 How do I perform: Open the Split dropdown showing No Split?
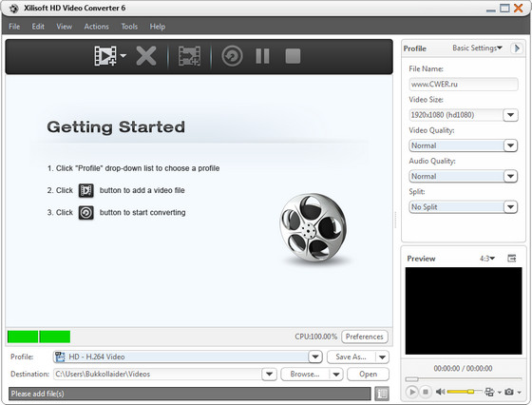(x=464, y=206)
